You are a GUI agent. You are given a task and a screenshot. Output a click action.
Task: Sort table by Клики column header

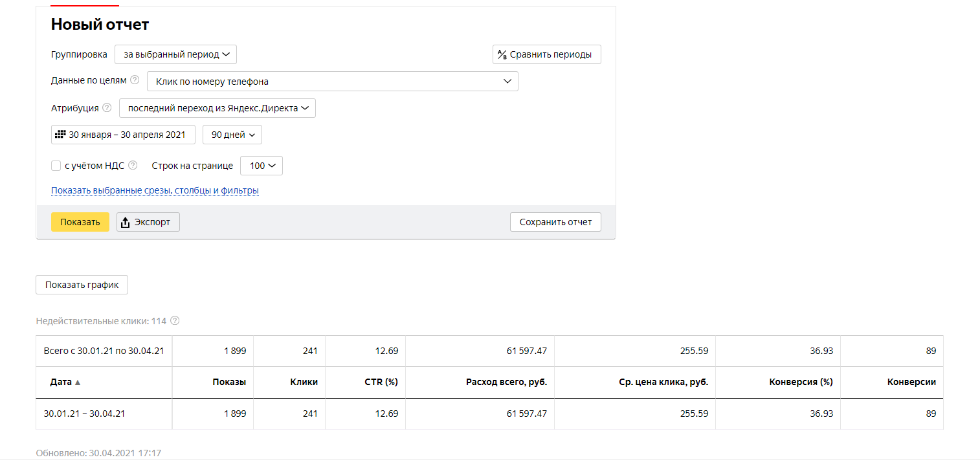304,382
